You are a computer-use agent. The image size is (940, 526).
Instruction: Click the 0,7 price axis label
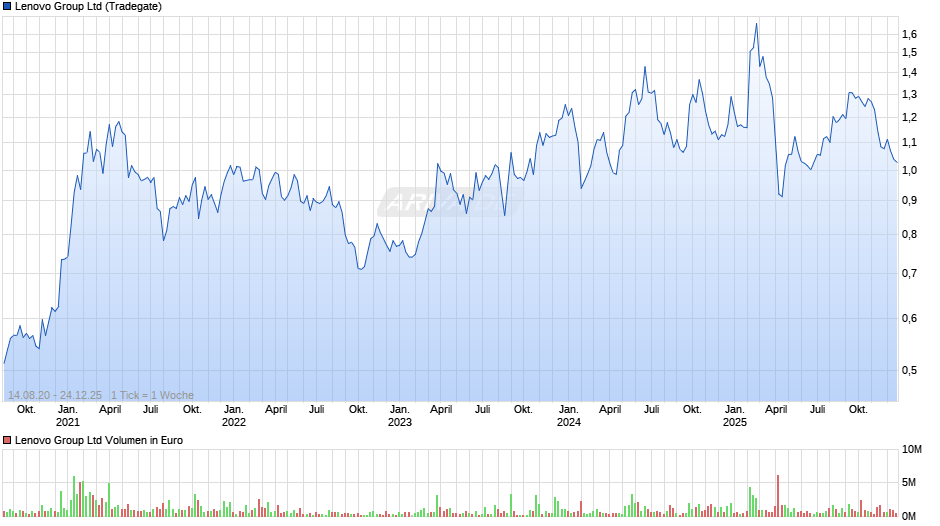click(x=909, y=273)
